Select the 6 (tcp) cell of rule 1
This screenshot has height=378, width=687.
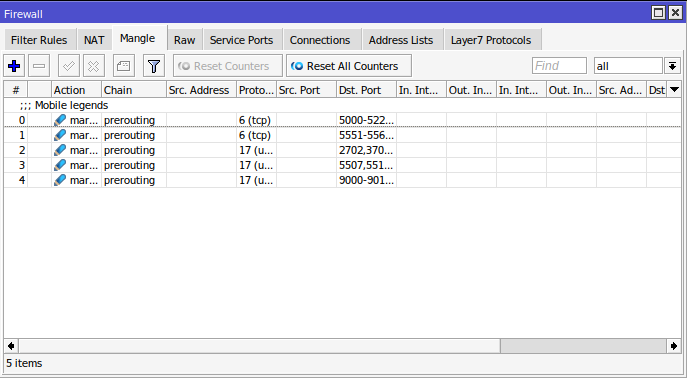click(256, 135)
